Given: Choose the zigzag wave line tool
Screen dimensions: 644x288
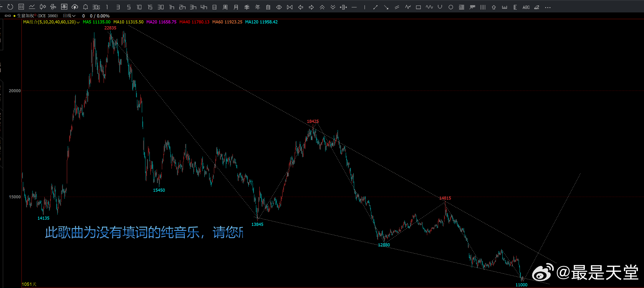Looking at the screenshot, I should pyautogui.click(x=408, y=7).
